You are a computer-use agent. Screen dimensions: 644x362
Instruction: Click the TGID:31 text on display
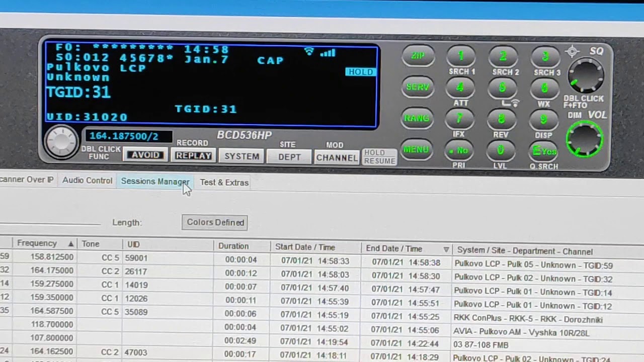[x=78, y=92]
